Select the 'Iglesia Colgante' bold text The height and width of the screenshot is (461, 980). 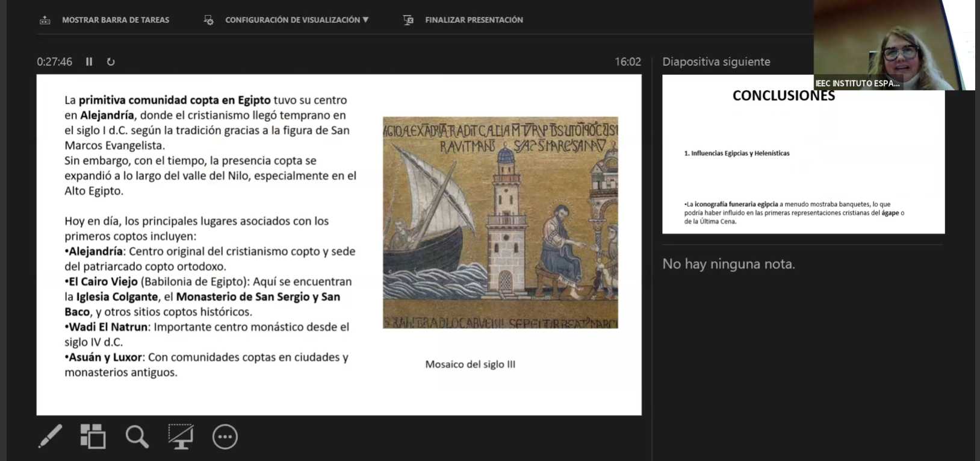(x=117, y=296)
